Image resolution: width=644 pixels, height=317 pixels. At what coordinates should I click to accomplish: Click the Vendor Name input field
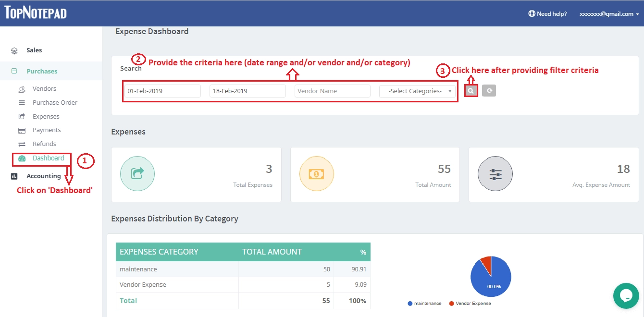click(332, 91)
